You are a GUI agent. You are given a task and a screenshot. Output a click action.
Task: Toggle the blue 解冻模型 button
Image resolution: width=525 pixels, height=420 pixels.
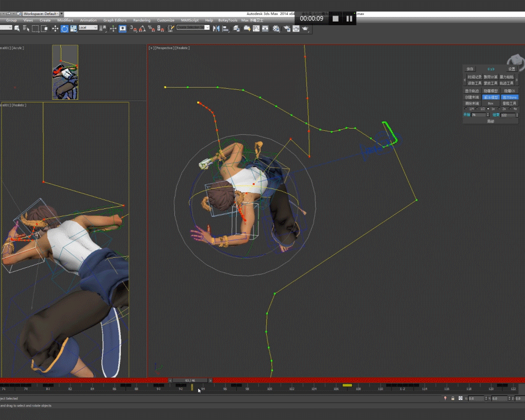pyautogui.click(x=491, y=97)
